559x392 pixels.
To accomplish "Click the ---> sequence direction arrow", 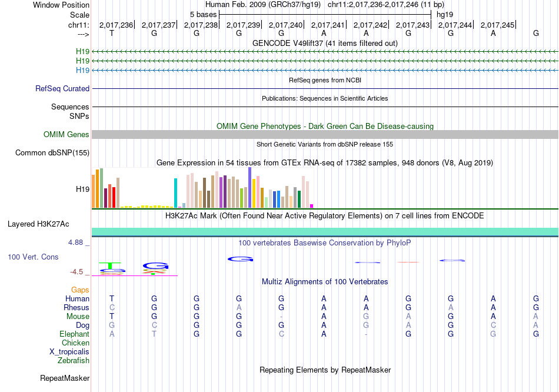I will 84,34.
